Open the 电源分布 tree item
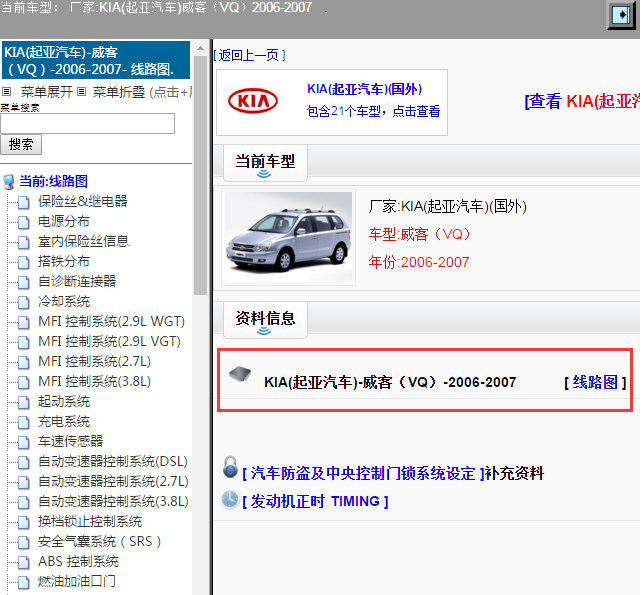The width and height of the screenshot is (640, 595). (64, 221)
